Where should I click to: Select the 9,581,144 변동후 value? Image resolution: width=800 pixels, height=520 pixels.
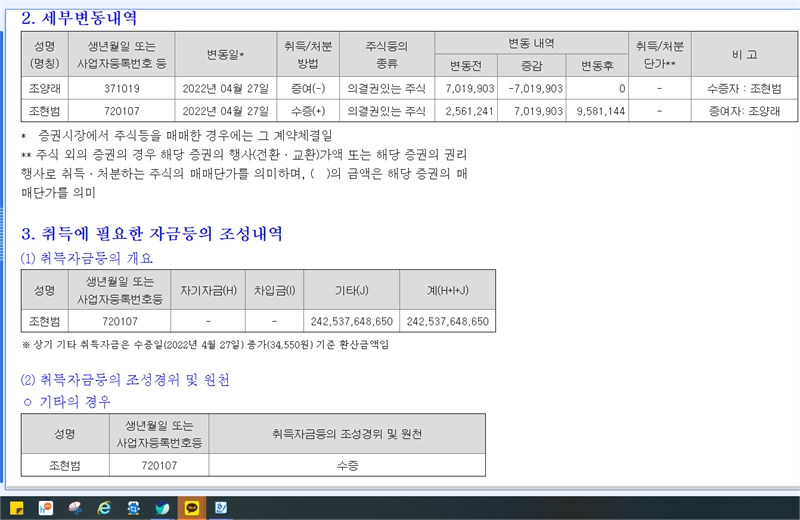pos(600,110)
